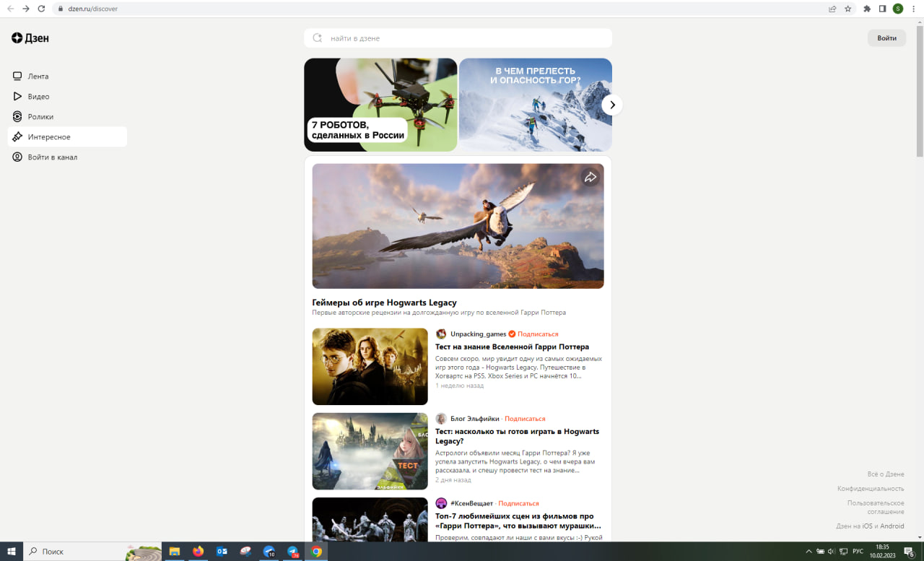Open the Windows Start menu
The image size is (924, 561).
12,551
